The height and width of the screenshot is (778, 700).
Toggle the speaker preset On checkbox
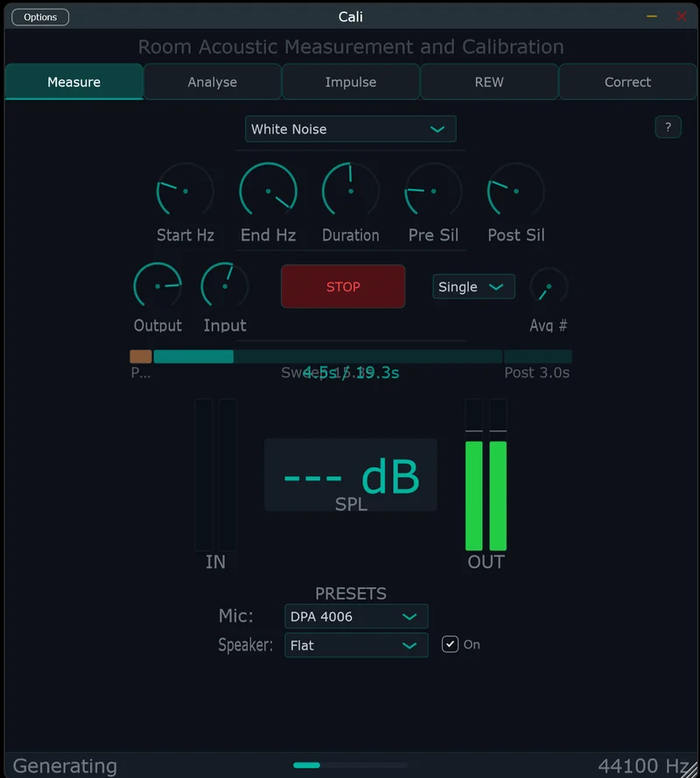point(451,644)
